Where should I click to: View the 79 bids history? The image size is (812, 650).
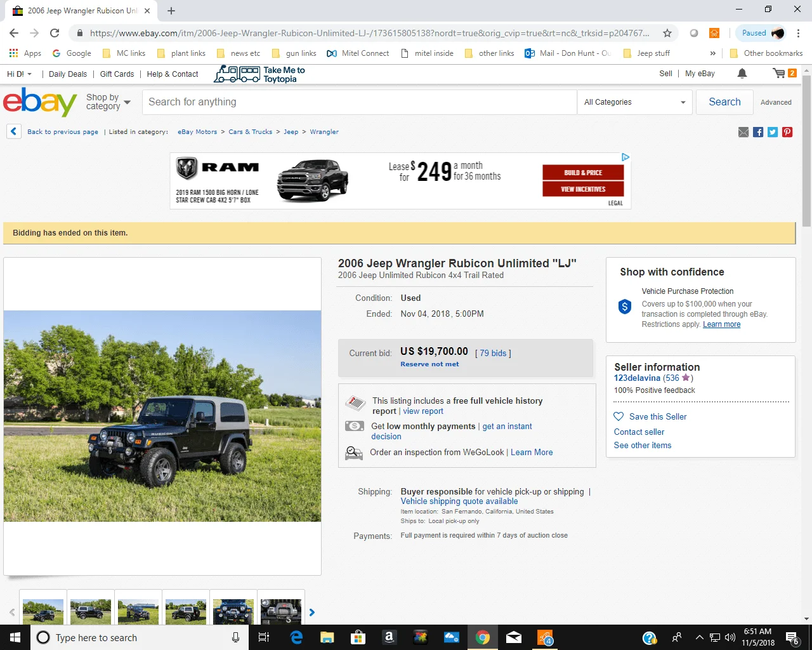click(493, 353)
